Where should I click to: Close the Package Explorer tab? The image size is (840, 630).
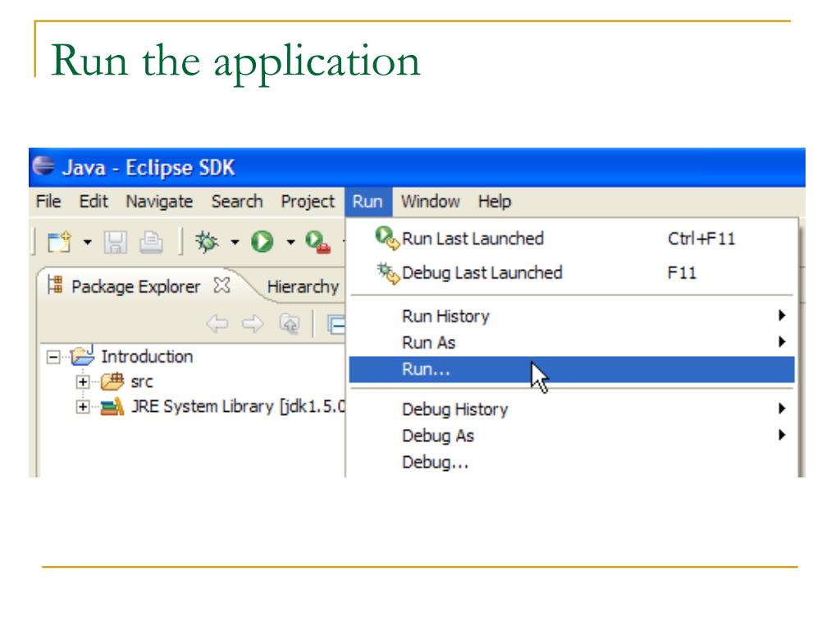pyautogui.click(x=221, y=285)
